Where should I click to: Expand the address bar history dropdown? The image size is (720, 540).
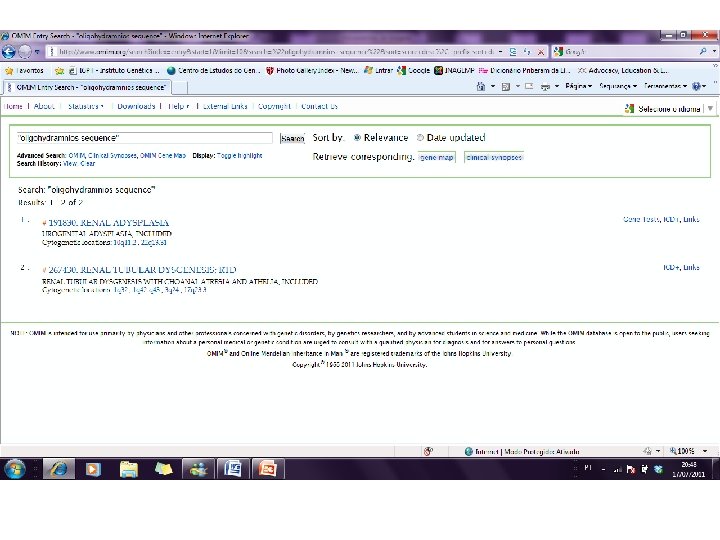[x=501, y=52]
